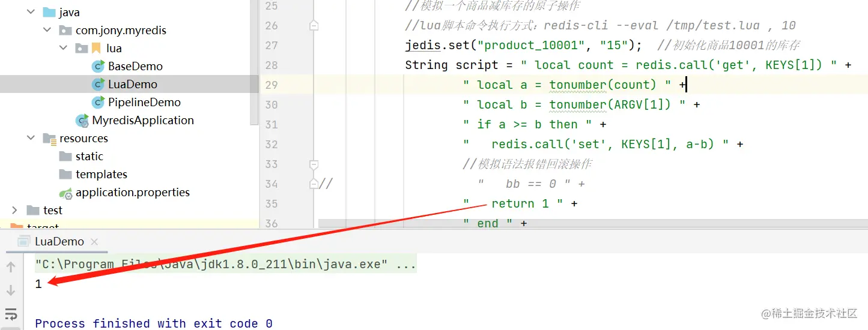Select PipelineDemo in project tree
868x330 pixels.
[x=144, y=102]
